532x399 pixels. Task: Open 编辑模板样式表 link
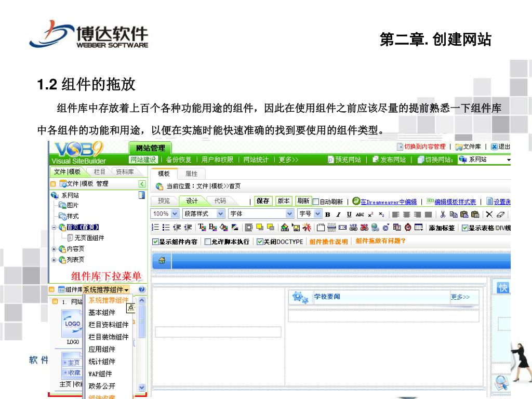tap(455, 202)
